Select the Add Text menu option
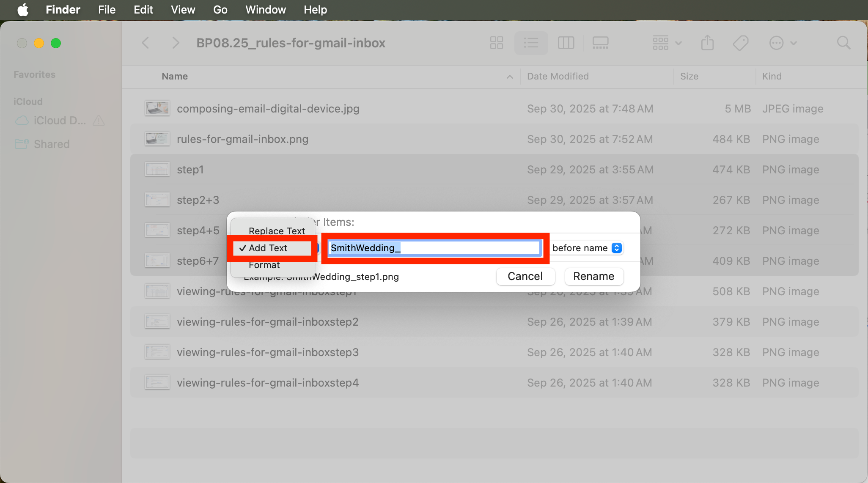This screenshot has width=868, height=483. point(268,248)
